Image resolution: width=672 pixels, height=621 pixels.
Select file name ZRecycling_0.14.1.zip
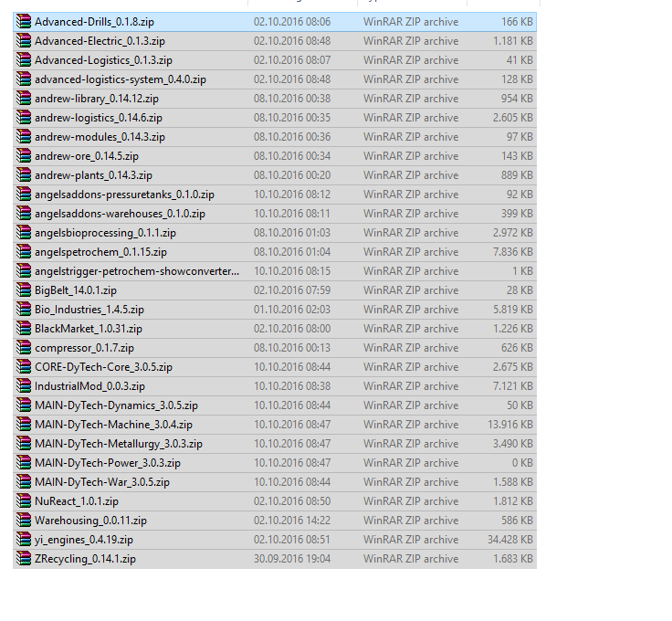85,559
